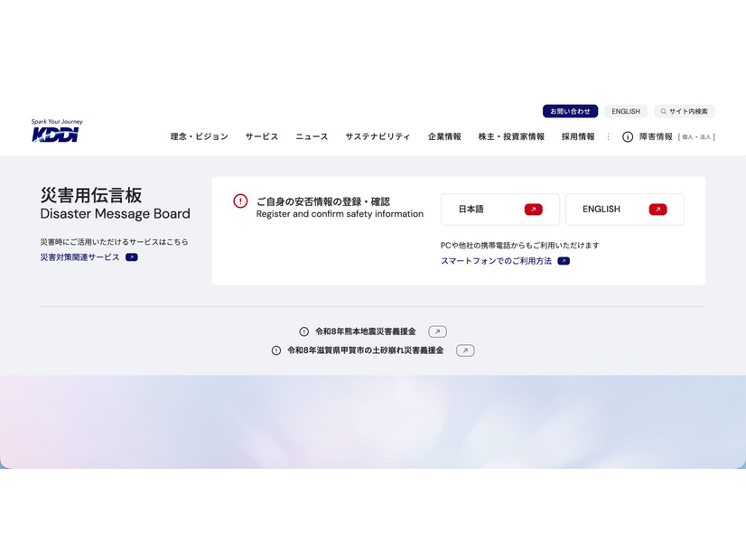
Task: Click red arrow icon in 日本語 button
Action: pos(534,210)
